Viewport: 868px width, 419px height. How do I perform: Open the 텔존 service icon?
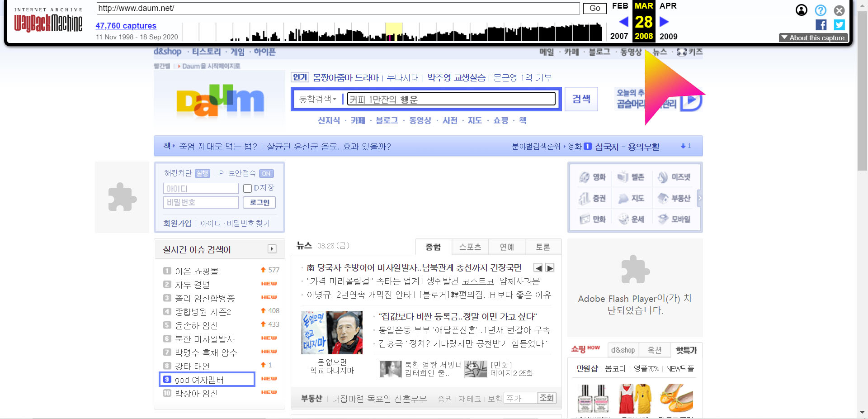pyautogui.click(x=631, y=177)
